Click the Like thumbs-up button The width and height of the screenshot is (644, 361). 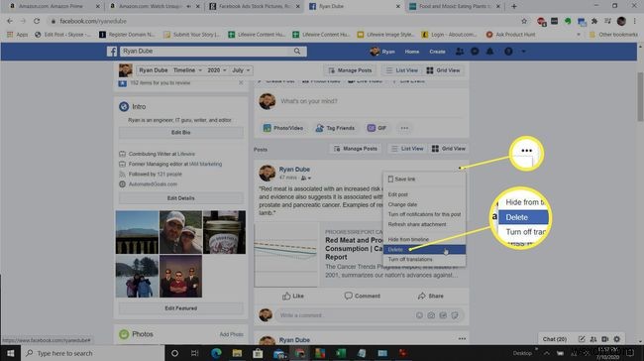pos(293,296)
